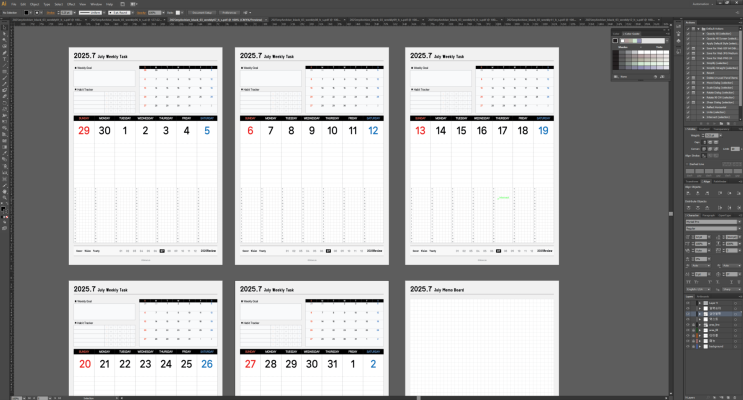Select the Direct Selection tool
This screenshot has height=400, width=743.
pos(4,33)
